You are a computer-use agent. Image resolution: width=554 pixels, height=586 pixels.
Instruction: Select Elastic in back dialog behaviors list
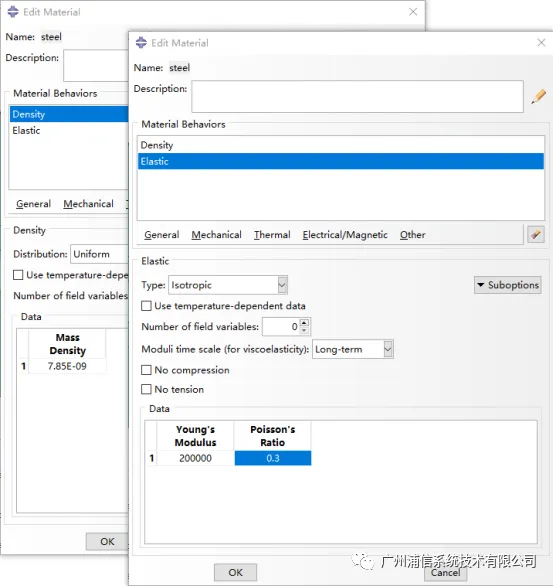pyautogui.click(x=69, y=130)
